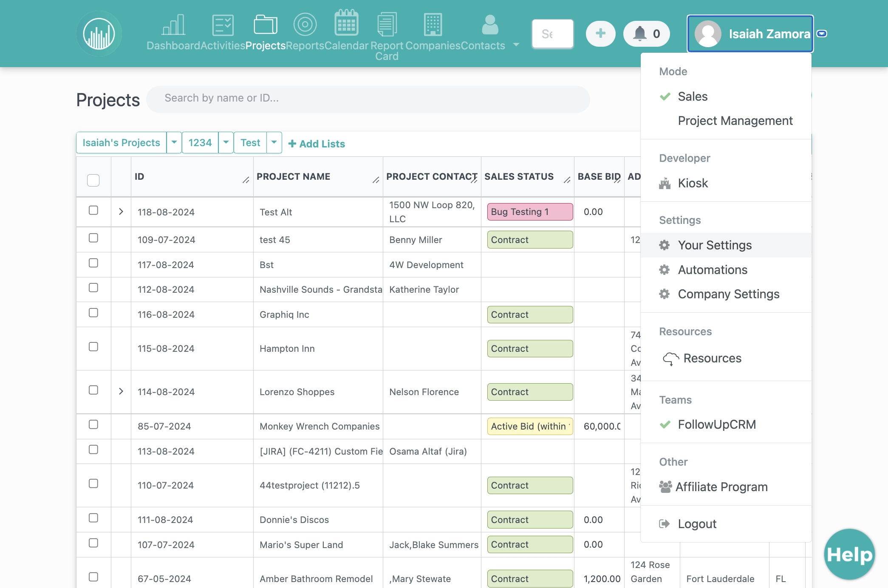The image size is (888, 588).
Task: Click the Bug Testing 1 status badge
Action: pos(530,212)
